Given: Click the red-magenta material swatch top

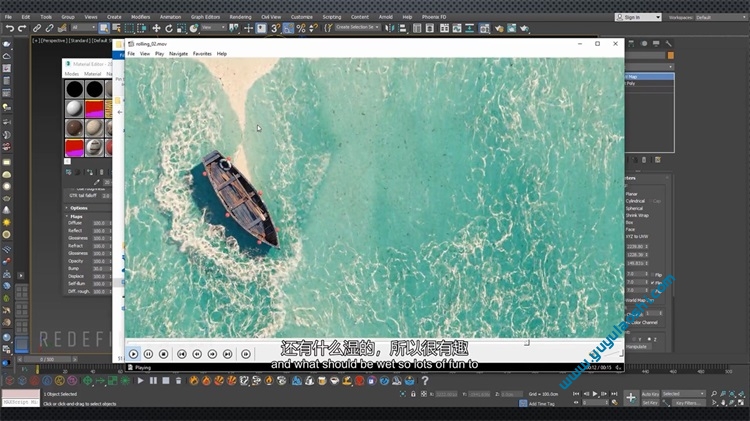Looking at the screenshot, I should (x=94, y=109).
